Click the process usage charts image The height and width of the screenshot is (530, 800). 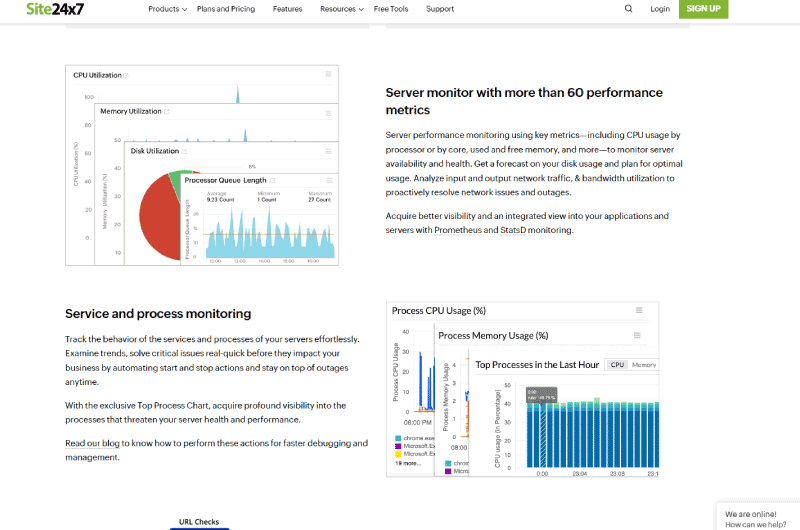(522, 389)
